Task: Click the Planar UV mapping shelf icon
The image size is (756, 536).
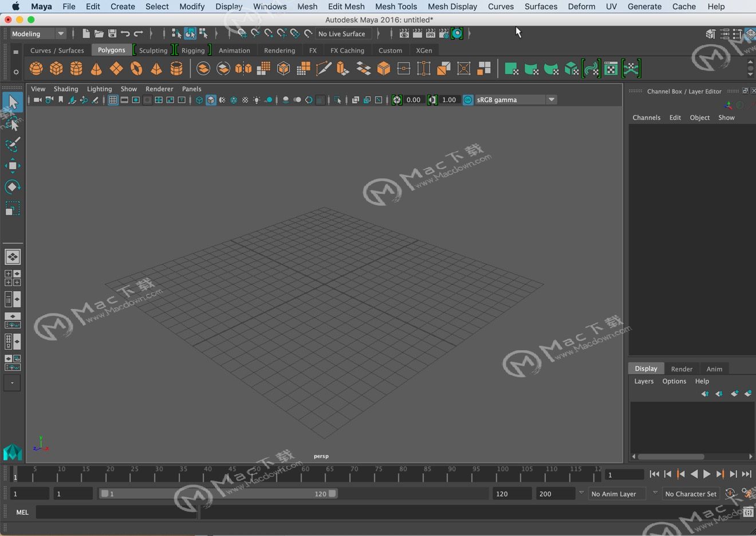Action: [x=511, y=69]
